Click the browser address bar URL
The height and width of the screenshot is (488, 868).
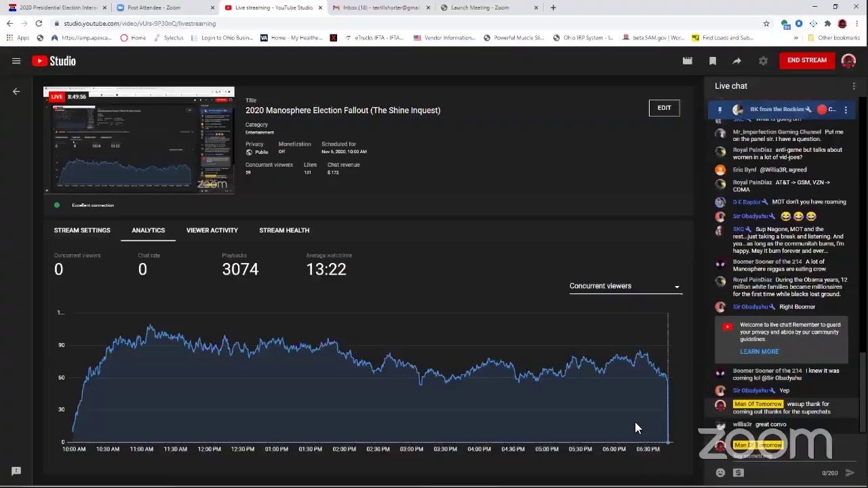(140, 23)
